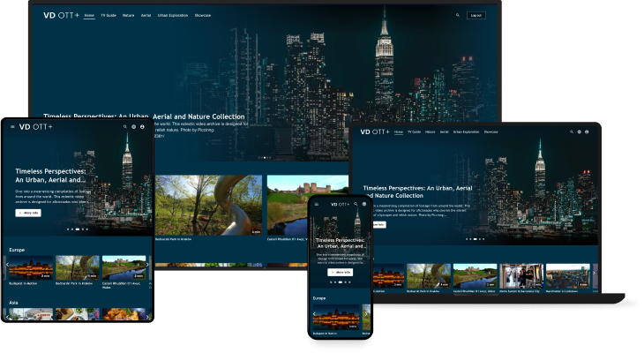Click the 'Asia' heading on the tablet
Screen dimensions: 644x353
[13, 303]
